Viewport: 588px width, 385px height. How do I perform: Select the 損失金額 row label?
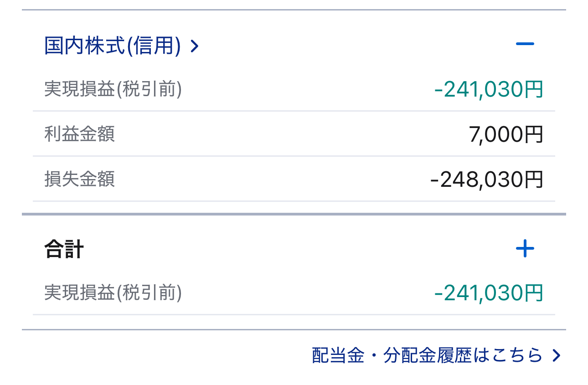(x=80, y=179)
